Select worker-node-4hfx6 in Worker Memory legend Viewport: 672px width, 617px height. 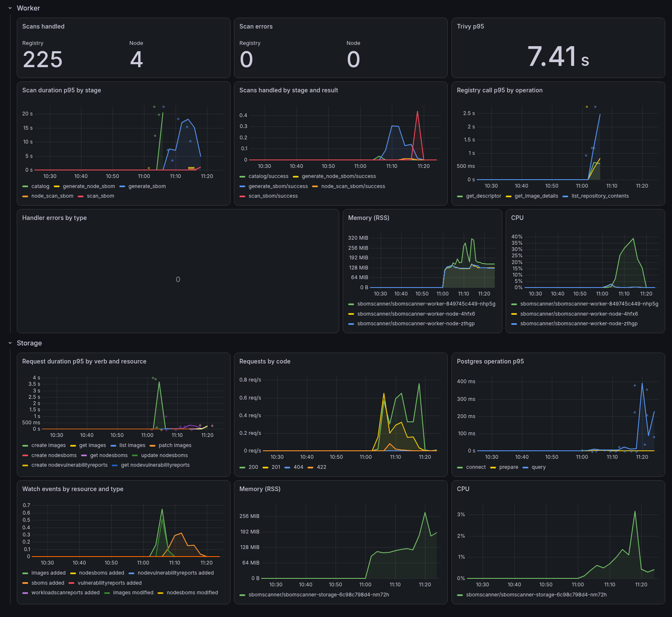tap(416, 314)
